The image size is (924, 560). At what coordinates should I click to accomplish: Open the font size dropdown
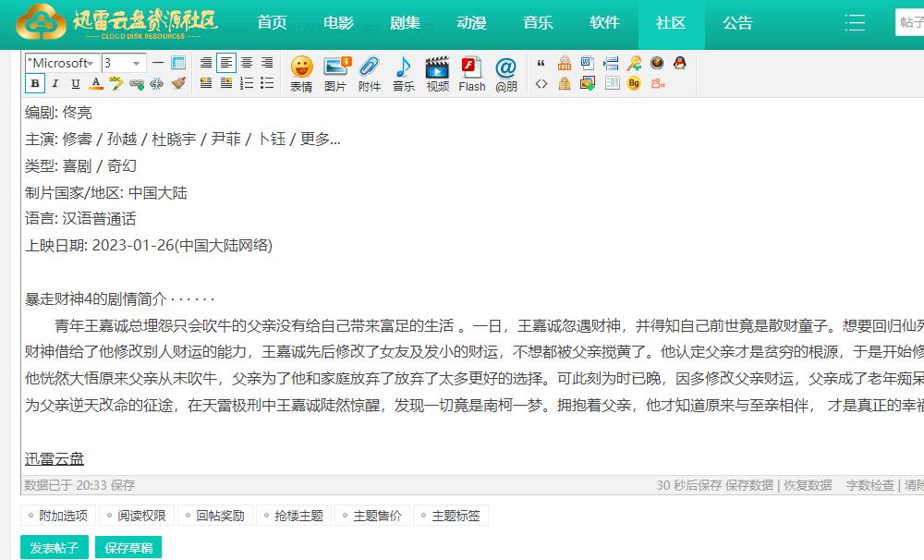coord(124,63)
